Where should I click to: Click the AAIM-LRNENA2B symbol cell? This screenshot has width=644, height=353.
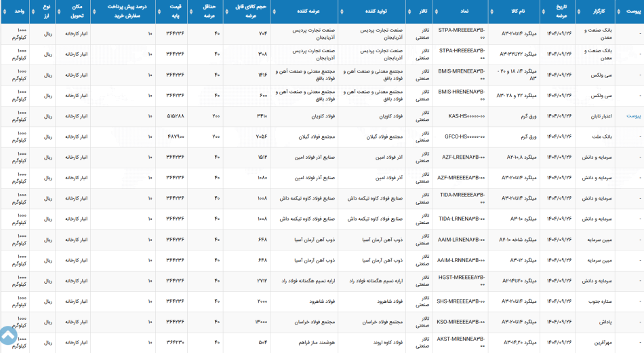point(460,240)
